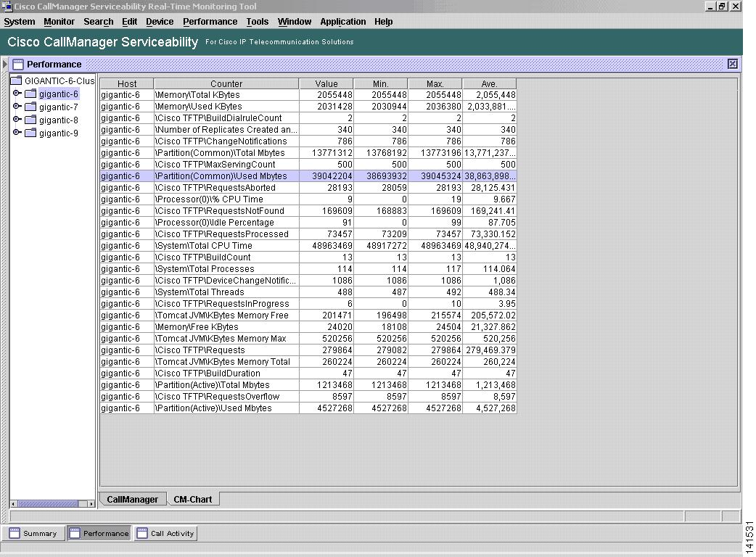Select \Partition(Active)\Used Mbytes row
756x557 pixels.
pos(308,408)
